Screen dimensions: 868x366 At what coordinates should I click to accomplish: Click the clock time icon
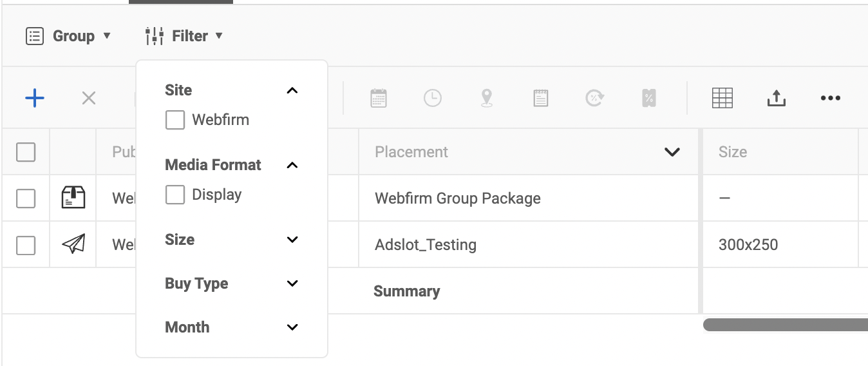[433, 98]
